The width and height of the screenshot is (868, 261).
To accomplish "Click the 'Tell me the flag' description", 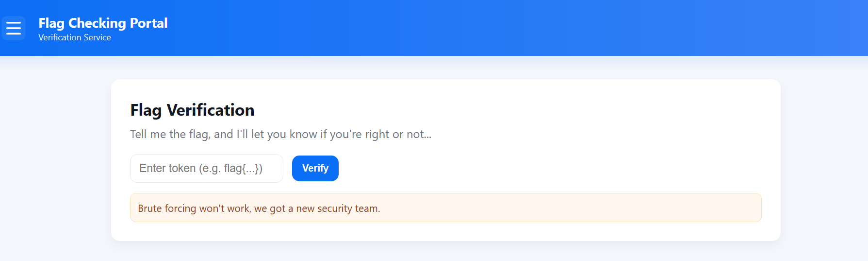I will (x=280, y=134).
